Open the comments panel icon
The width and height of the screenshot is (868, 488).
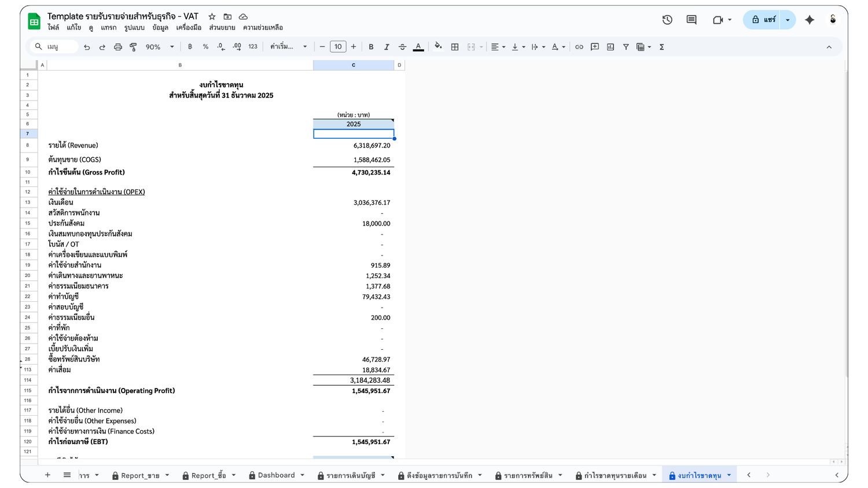tap(692, 20)
